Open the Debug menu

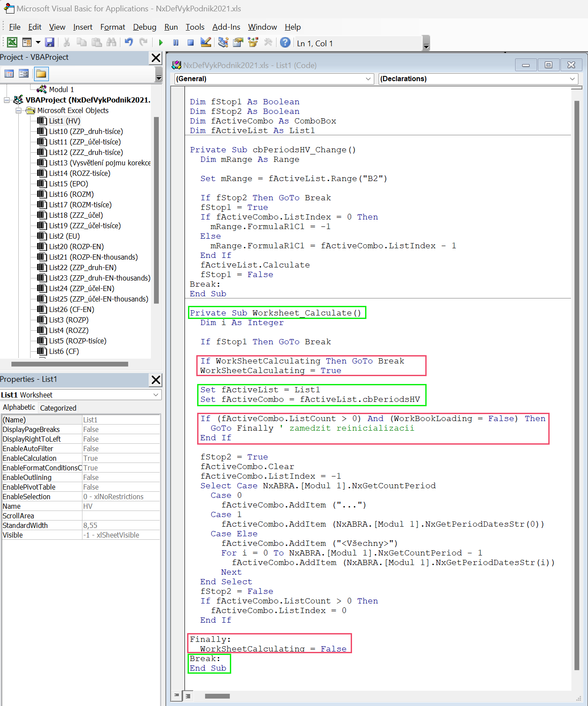tap(145, 27)
